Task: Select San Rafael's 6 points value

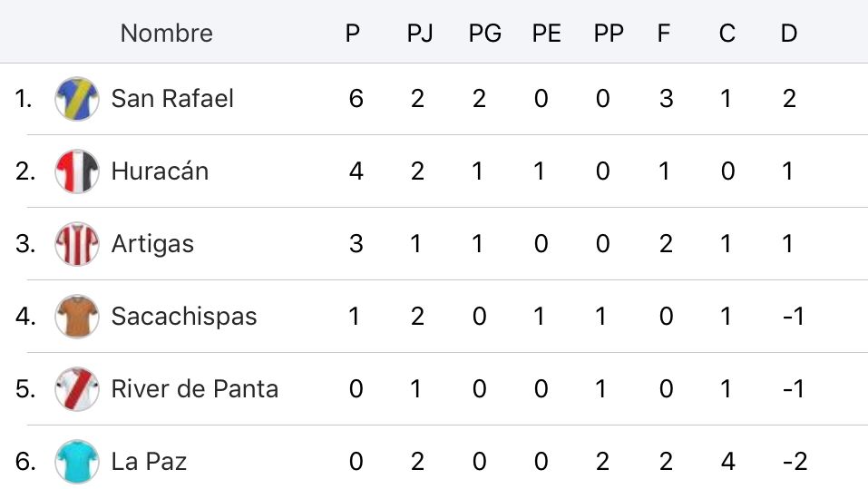Action: click(356, 99)
